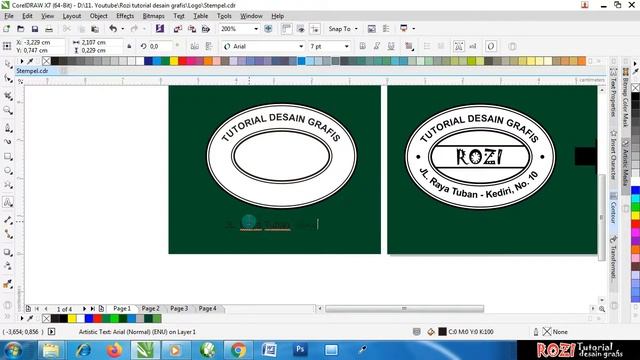Open the Arial font list dropdown

(x=301, y=47)
